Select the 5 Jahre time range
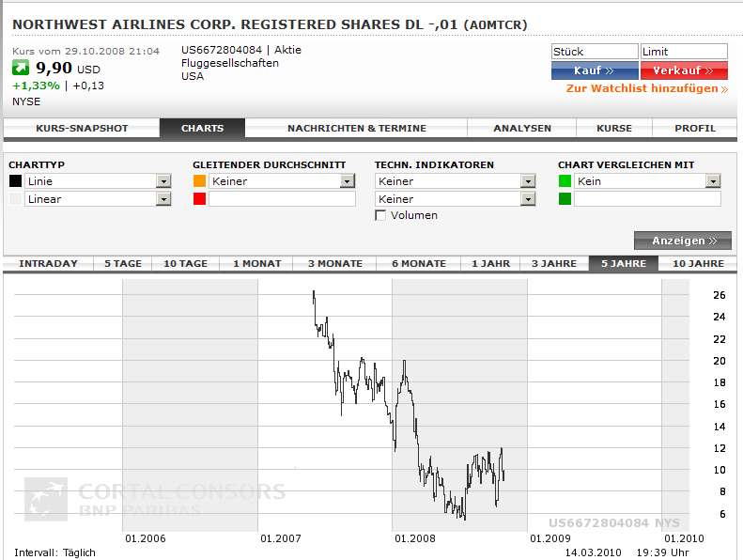 [624, 264]
